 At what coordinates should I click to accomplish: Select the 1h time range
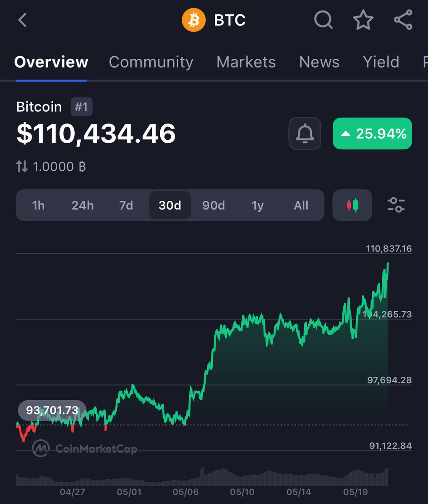point(38,205)
